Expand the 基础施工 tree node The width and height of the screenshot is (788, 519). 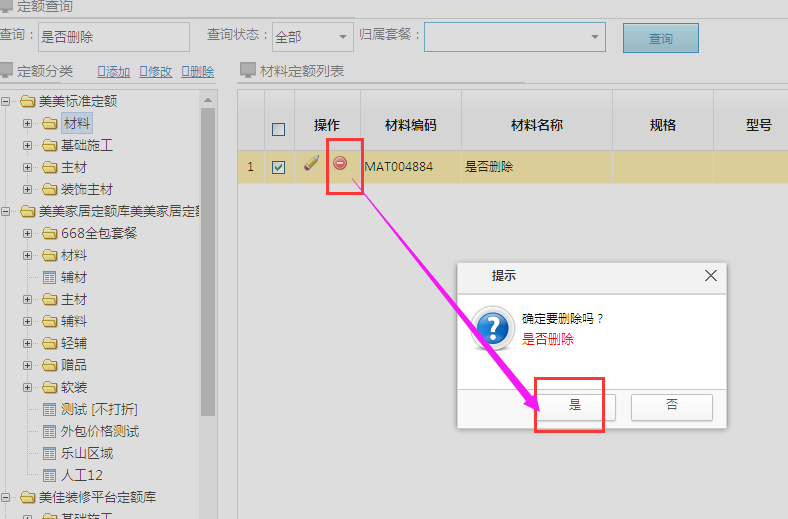tap(28, 146)
